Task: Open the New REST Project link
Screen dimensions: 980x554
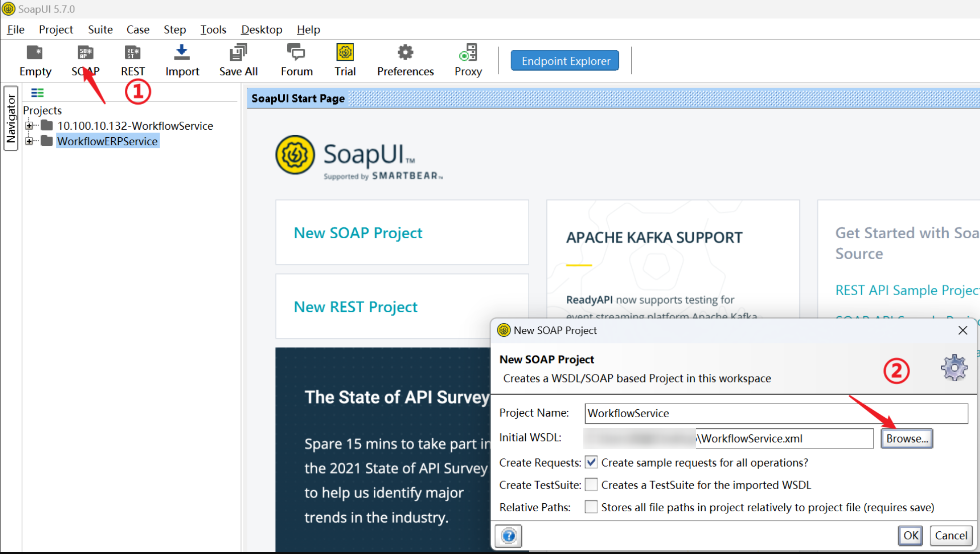Action: pos(355,307)
